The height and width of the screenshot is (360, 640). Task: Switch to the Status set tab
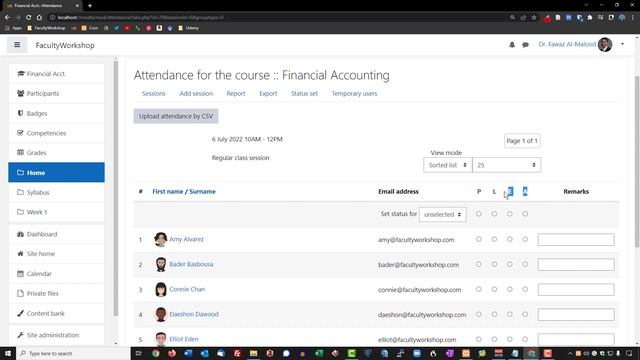tap(304, 93)
